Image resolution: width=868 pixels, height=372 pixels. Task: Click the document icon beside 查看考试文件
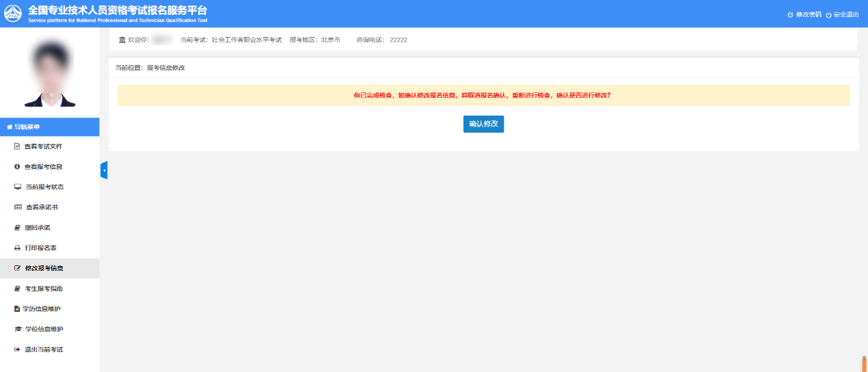tap(17, 146)
